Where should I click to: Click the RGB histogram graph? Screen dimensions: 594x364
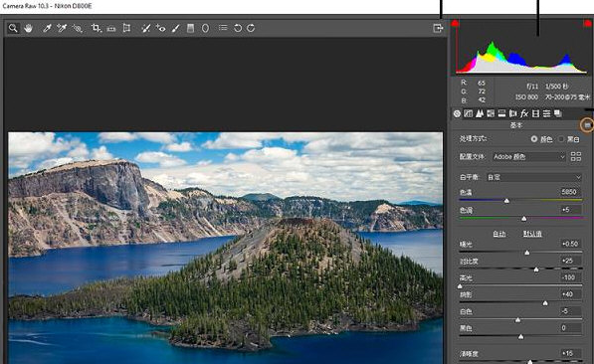[x=521, y=49]
